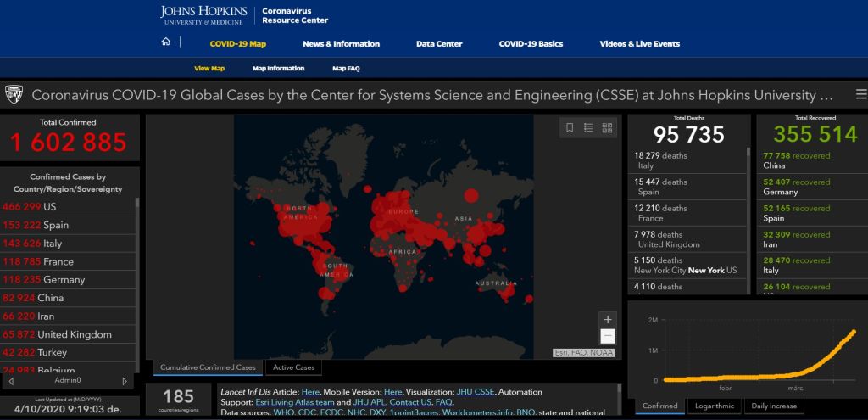Click Italy 18 279 deaths entry
This screenshot has height=420, width=868.
coord(687,160)
